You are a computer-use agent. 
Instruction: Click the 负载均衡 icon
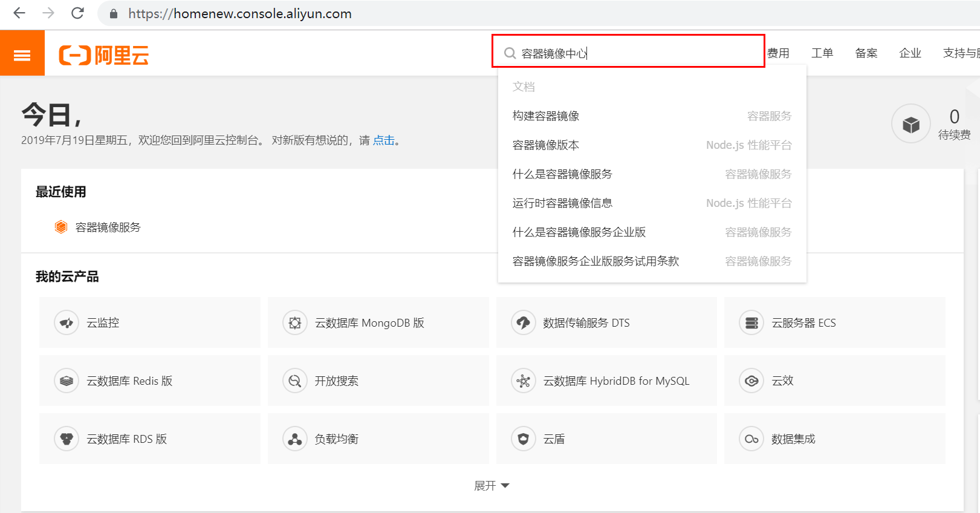295,439
